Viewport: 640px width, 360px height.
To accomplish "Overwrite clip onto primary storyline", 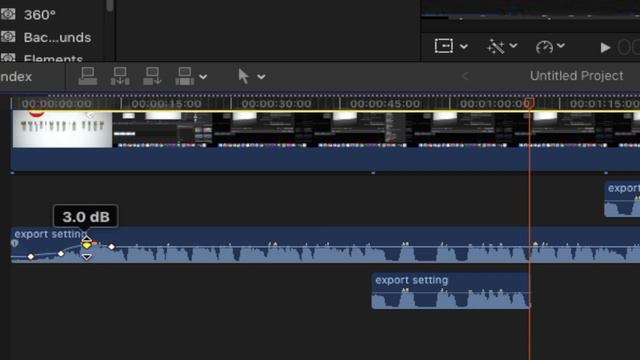I will click(x=184, y=76).
